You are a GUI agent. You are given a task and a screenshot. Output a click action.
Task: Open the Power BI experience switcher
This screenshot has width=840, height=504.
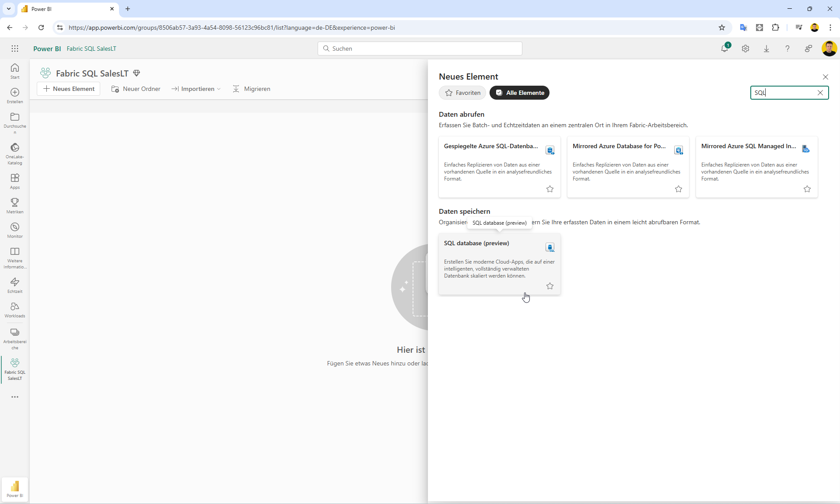pos(15,489)
